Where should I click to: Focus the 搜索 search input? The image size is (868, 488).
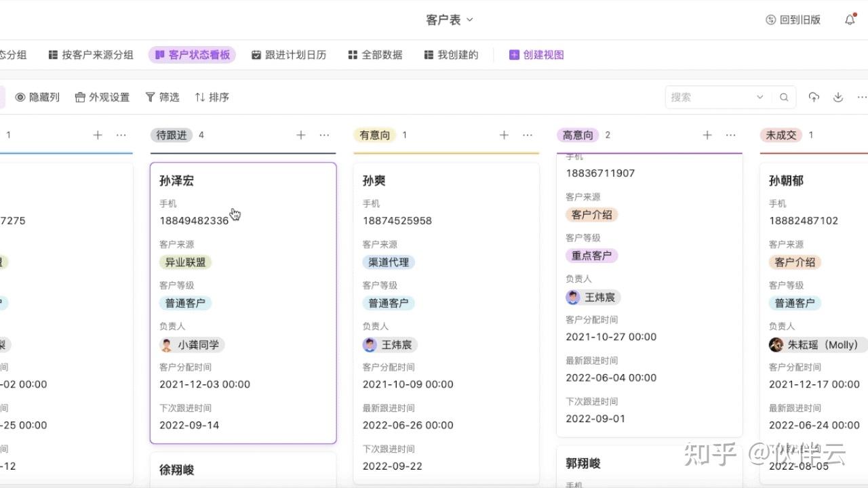click(711, 98)
